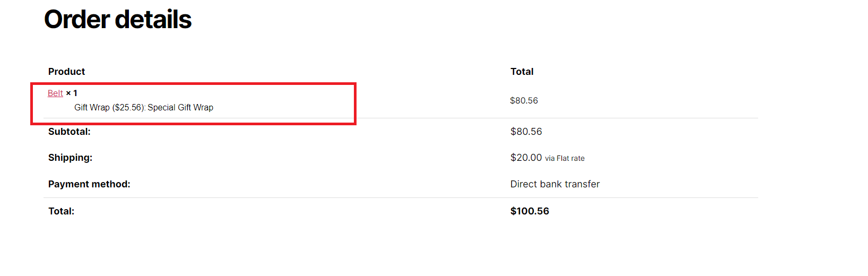
Task: Click the Order details heading
Action: click(118, 20)
